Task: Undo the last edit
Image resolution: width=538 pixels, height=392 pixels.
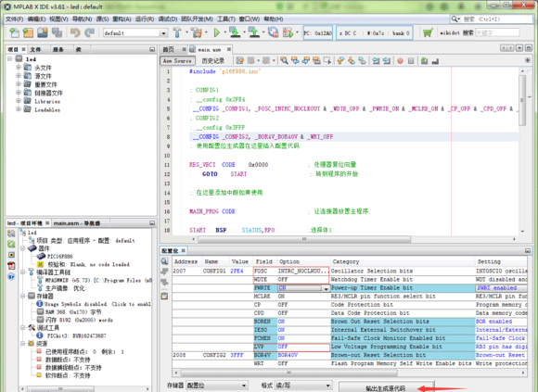Action: tap(75, 32)
